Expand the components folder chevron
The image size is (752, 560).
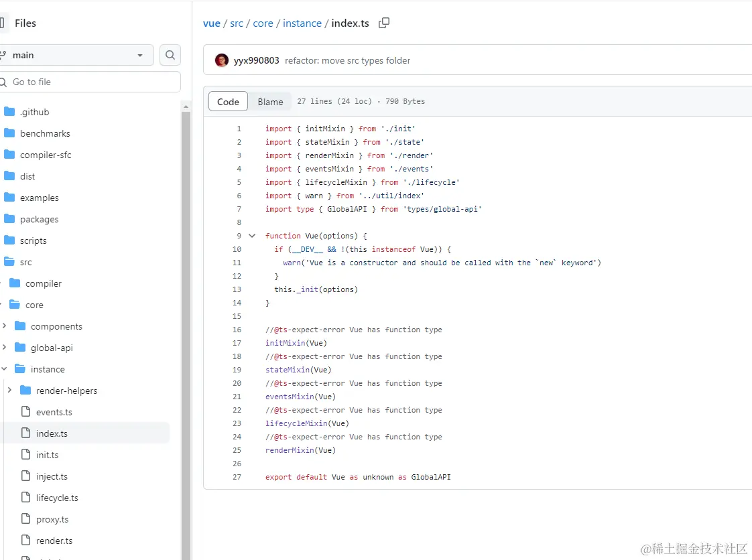click(4, 326)
